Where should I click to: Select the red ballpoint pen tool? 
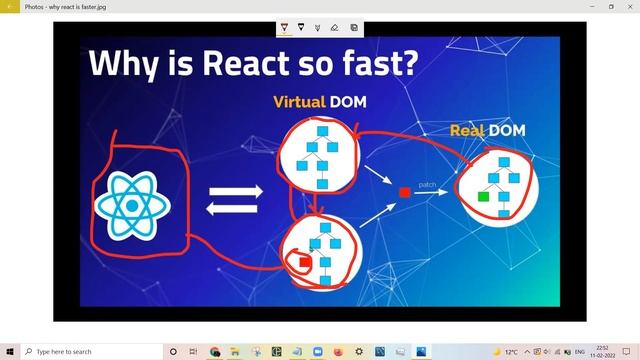tap(284, 28)
